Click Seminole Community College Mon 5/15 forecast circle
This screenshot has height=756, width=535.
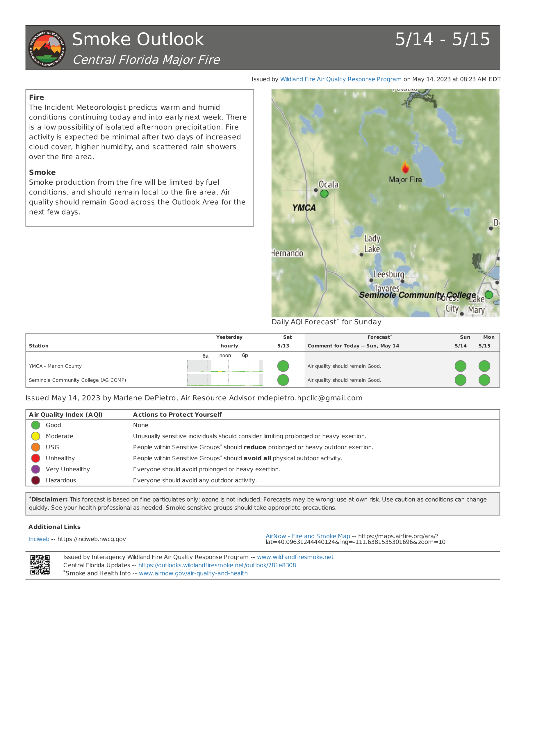484,380
